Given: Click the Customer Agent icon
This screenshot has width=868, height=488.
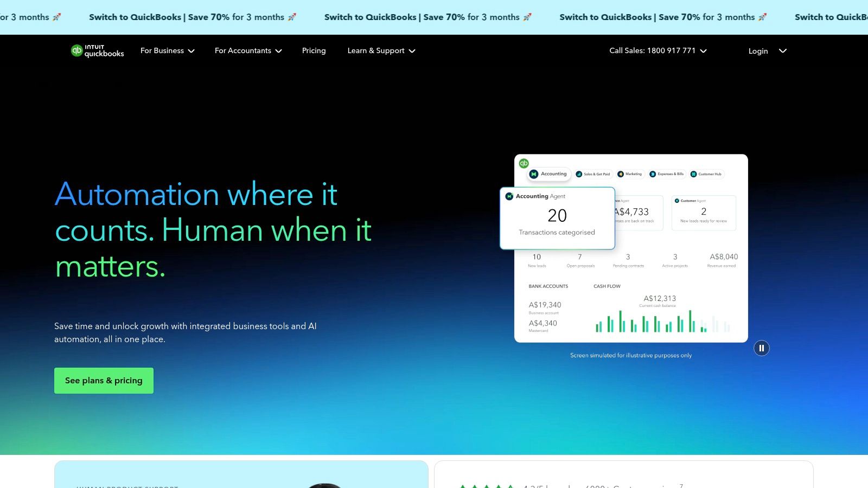Looking at the screenshot, I should (677, 200).
